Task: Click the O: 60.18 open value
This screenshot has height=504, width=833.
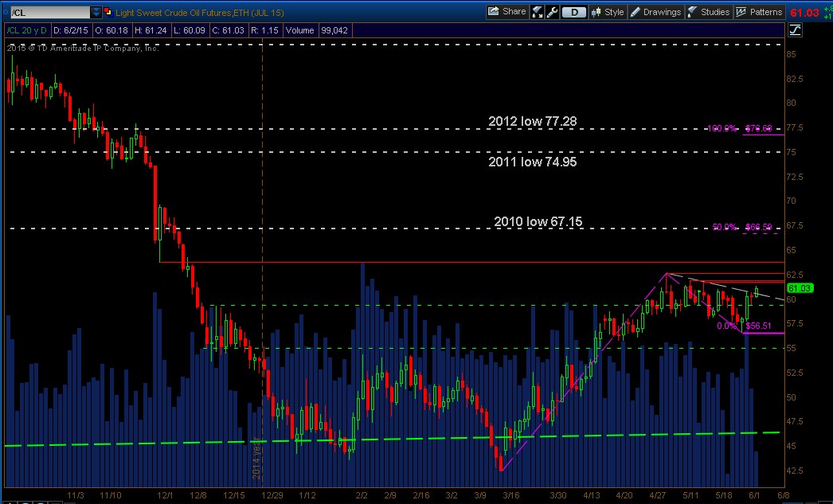Action: pyautogui.click(x=111, y=30)
